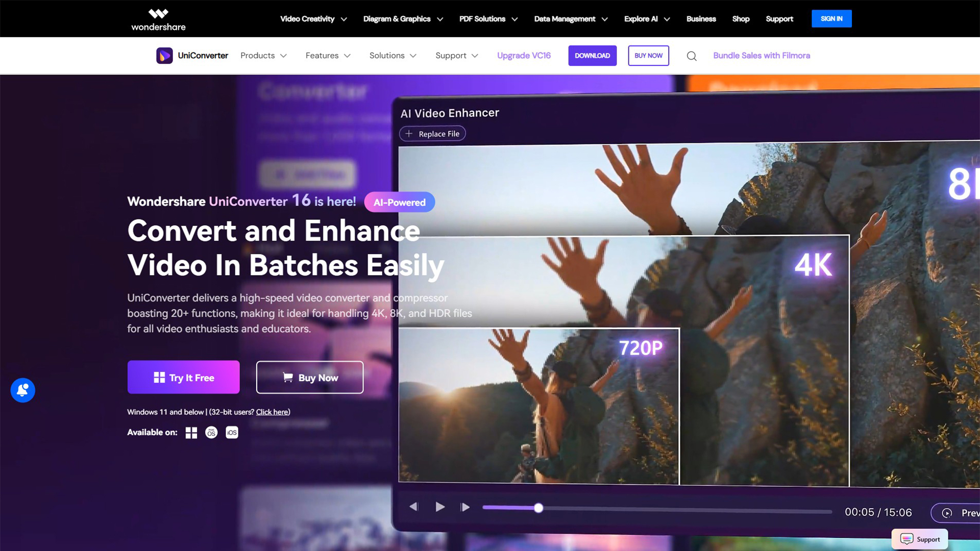The width and height of the screenshot is (980, 551).
Task: Click the AI-Powered badge
Action: click(x=399, y=203)
